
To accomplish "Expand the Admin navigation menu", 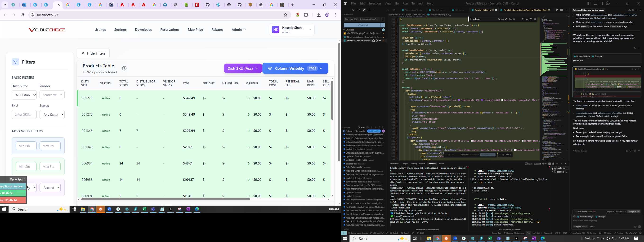I will 238,30.
